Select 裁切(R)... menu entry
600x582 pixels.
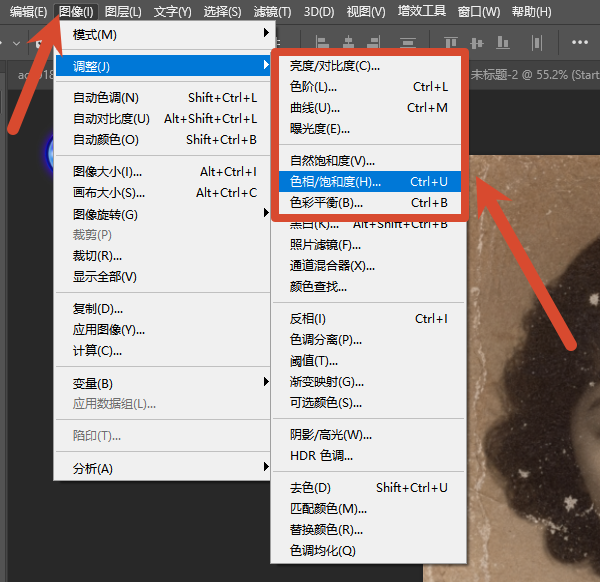(x=163, y=256)
